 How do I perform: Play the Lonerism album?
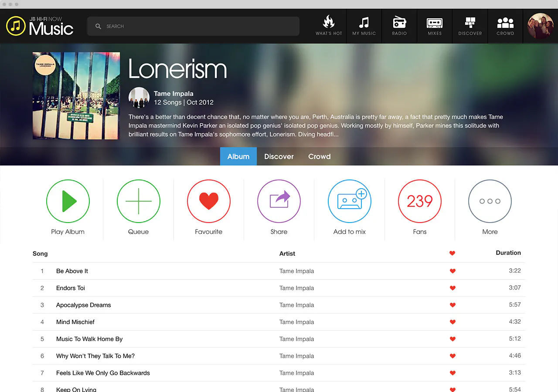pos(68,201)
